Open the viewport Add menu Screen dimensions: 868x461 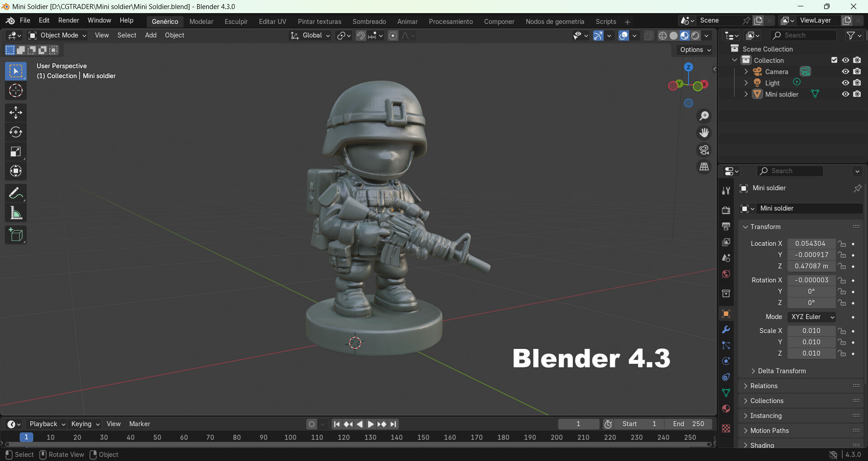click(151, 35)
